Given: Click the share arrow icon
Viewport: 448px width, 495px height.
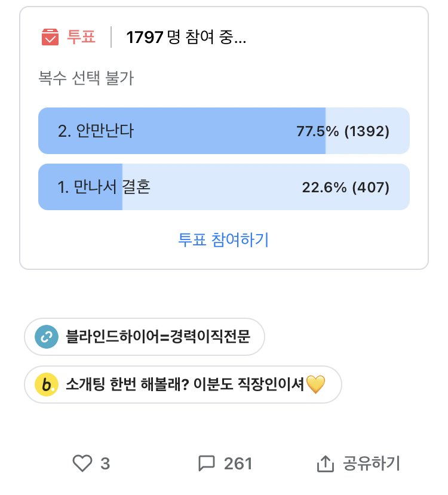Looking at the screenshot, I should point(324,463).
